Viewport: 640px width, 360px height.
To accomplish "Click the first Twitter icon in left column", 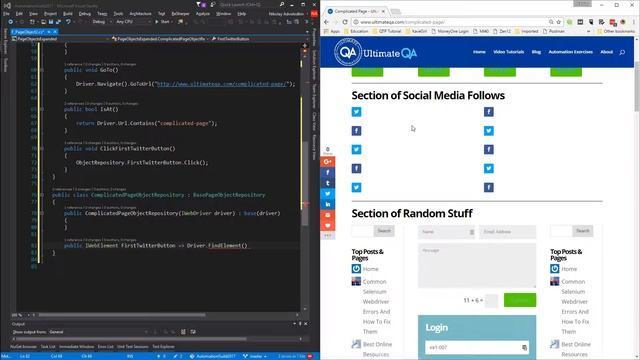I will [x=356, y=112].
